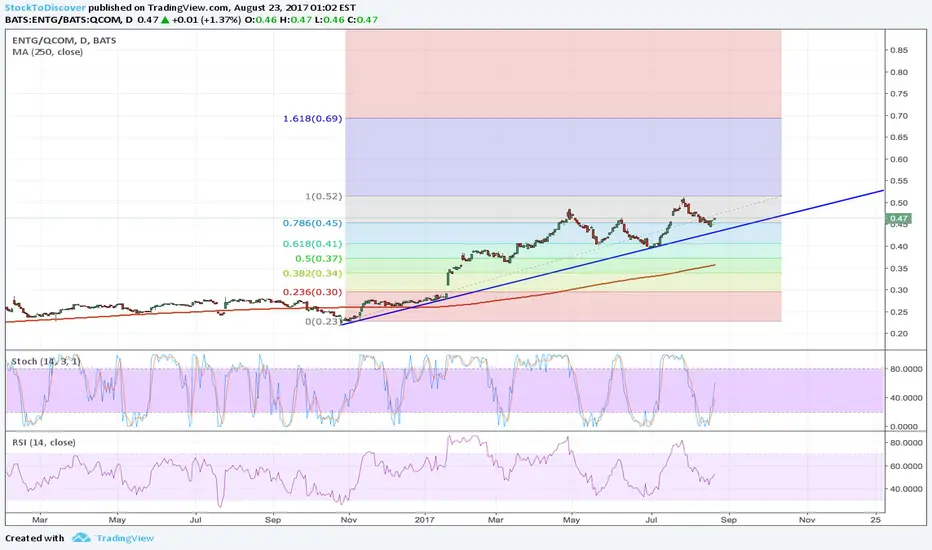
Task: Open the StockToDiscover author link
Action: point(45,8)
